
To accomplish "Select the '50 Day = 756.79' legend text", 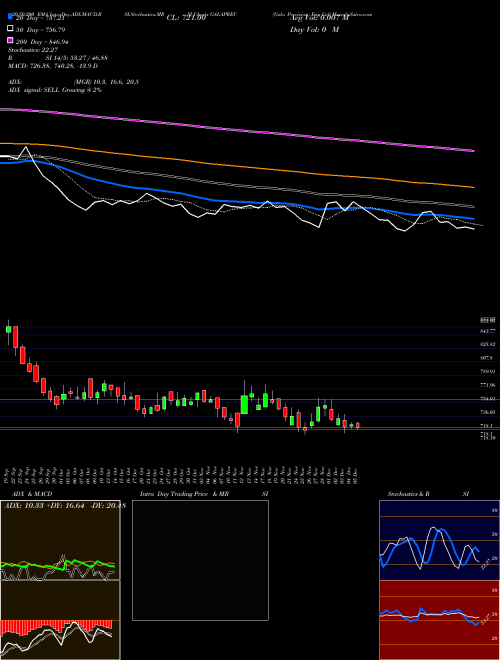I will click(40, 30).
